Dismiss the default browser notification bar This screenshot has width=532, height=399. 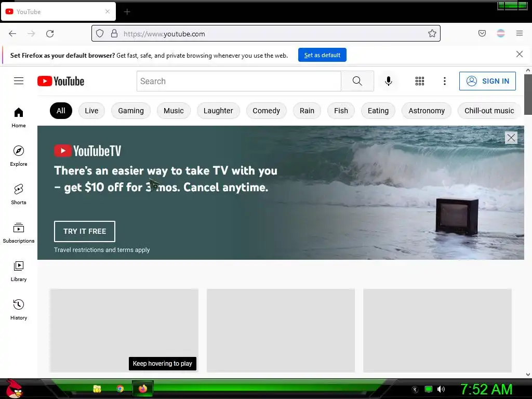[519, 54]
